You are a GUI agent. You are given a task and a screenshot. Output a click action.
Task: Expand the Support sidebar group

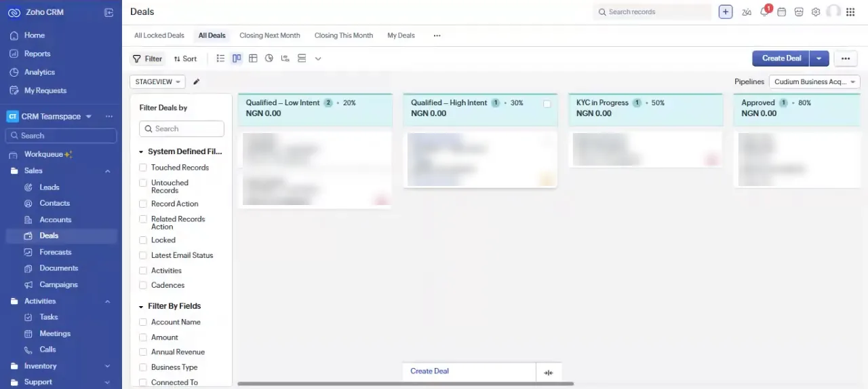coord(108,382)
